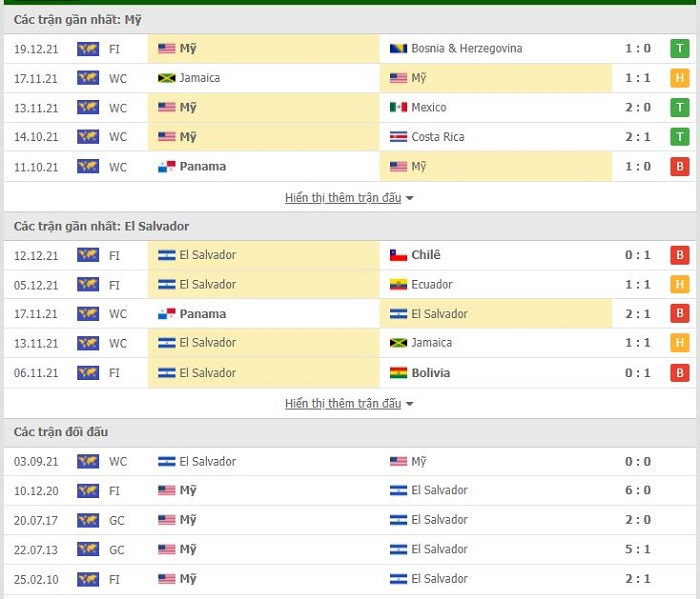
Task: Click the 5 : 1 score on 22.07.13
Action: 638,550
